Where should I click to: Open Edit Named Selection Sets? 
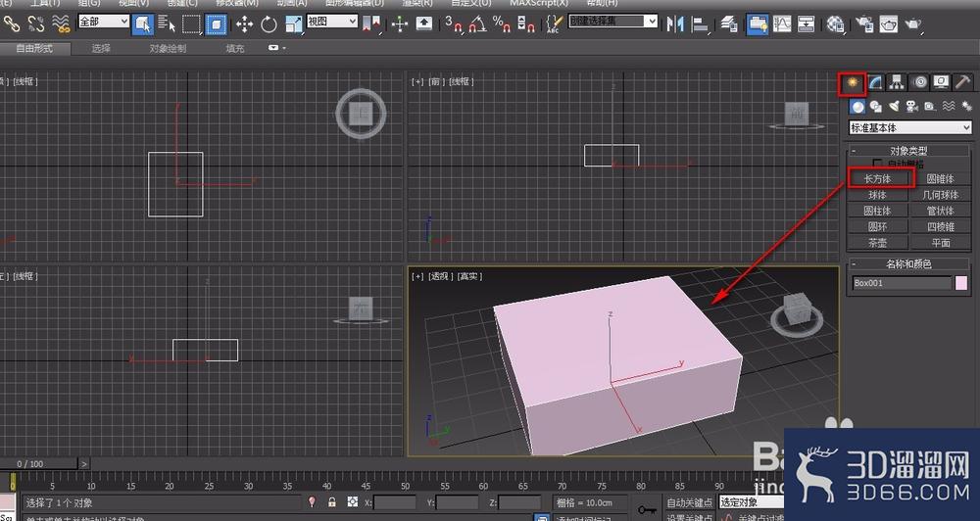point(554,24)
